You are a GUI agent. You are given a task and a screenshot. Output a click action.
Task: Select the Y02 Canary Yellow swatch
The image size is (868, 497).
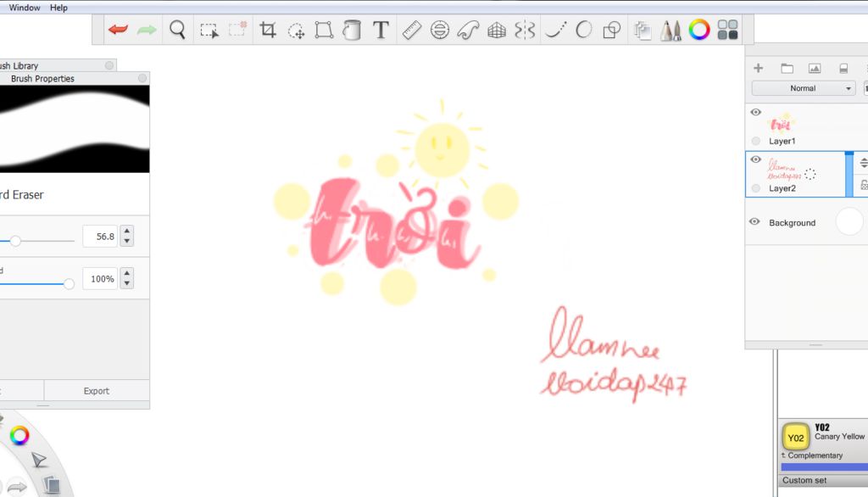coord(795,438)
